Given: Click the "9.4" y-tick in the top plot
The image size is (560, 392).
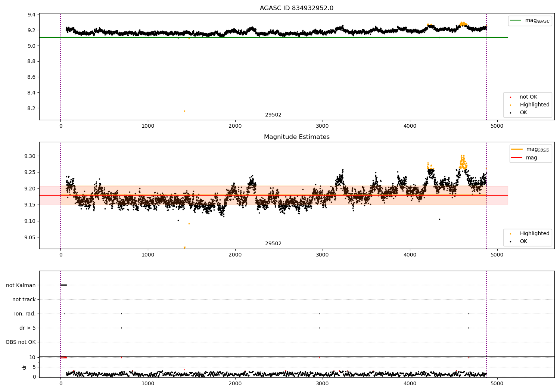Looking at the screenshot, I should point(32,15).
